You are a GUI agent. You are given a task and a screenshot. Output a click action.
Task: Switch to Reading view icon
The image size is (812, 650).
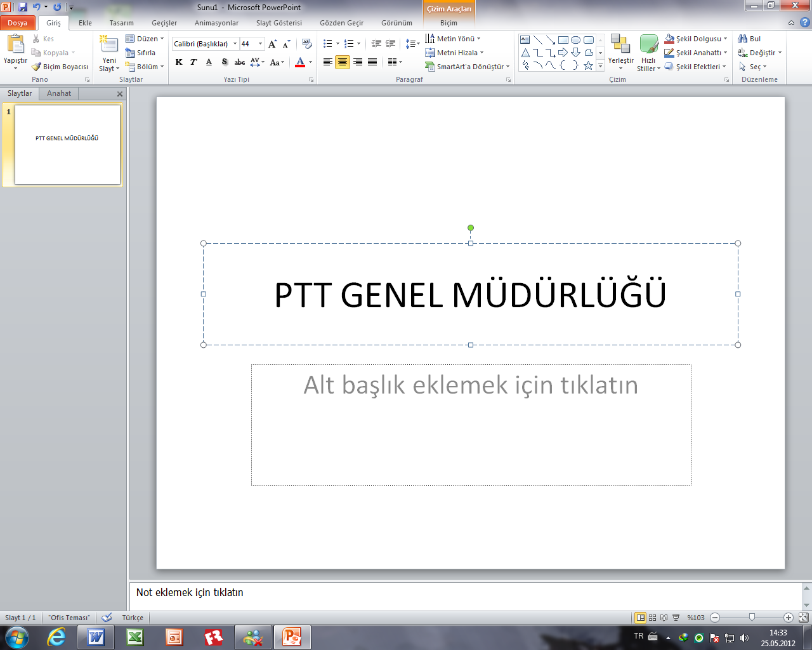664,618
